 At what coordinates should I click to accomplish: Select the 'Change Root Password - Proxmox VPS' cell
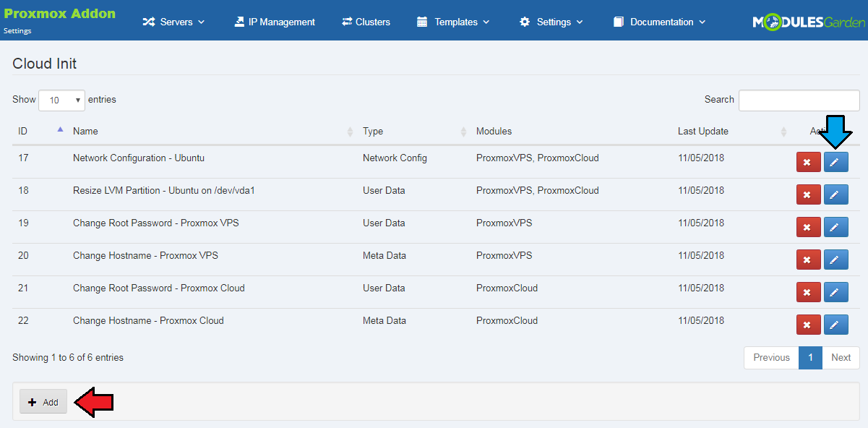[156, 223]
